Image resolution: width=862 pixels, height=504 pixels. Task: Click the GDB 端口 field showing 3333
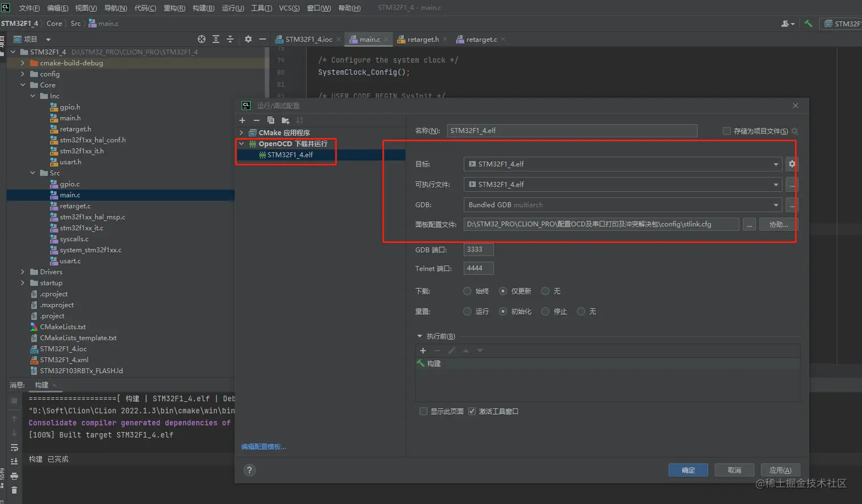coord(478,250)
